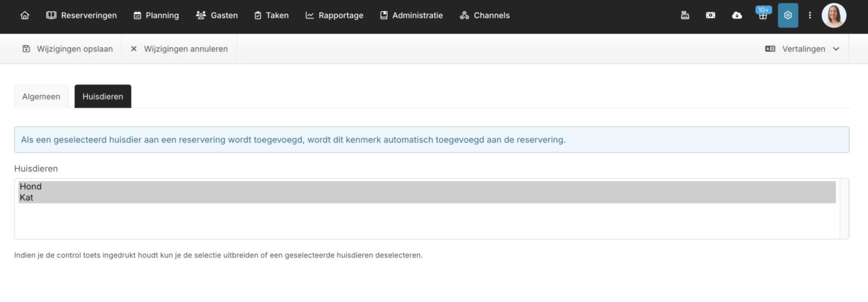Go to the home dashboard icon
The height and width of the screenshot is (302, 868).
[25, 16]
